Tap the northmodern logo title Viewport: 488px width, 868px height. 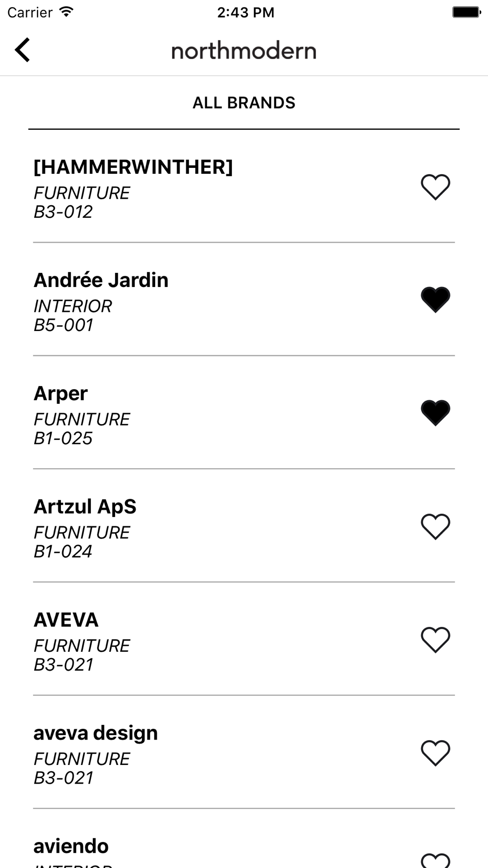point(244,51)
